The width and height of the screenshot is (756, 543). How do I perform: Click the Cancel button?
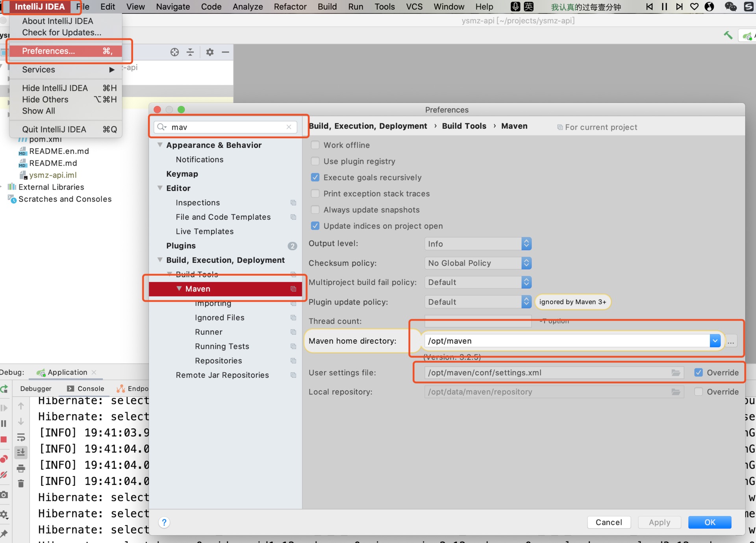(x=609, y=523)
